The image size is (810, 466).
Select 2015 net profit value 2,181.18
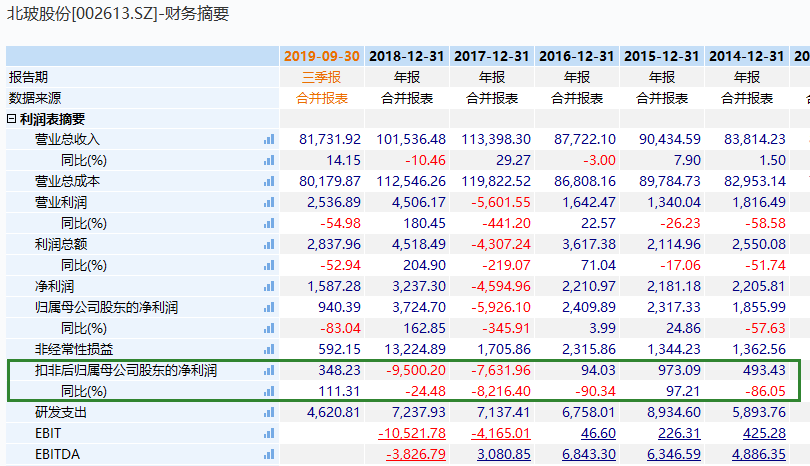click(674, 287)
